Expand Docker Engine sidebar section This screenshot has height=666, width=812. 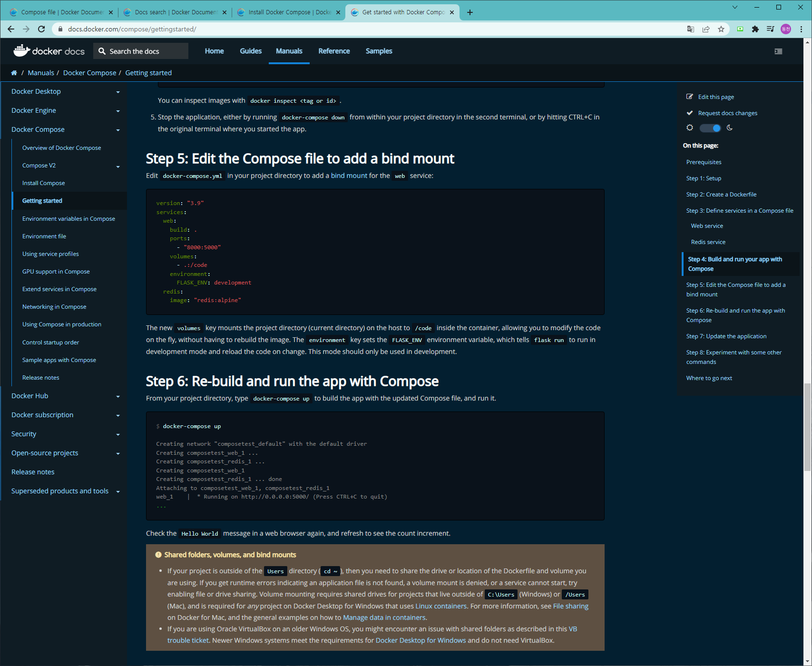tap(118, 111)
